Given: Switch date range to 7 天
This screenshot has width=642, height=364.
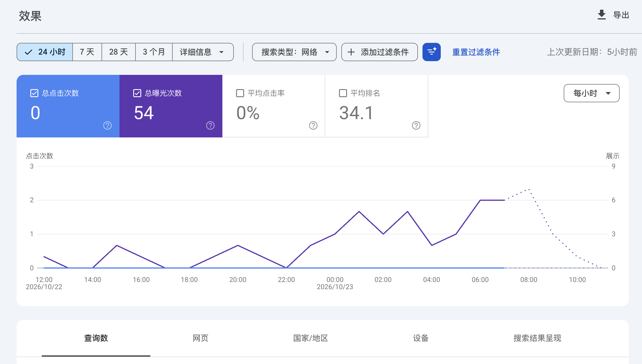Looking at the screenshot, I should [87, 52].
